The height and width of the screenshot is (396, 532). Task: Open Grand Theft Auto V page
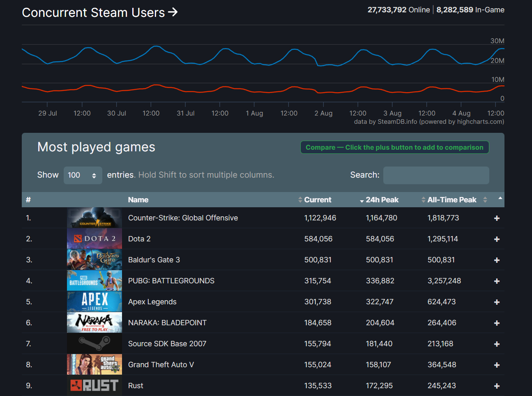[161, 365]
